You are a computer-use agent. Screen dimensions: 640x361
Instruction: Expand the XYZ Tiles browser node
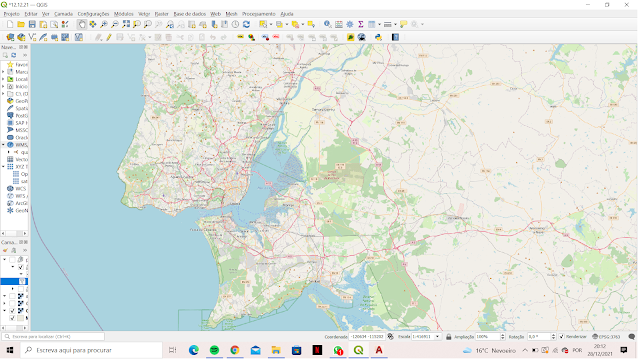[3, 167]
